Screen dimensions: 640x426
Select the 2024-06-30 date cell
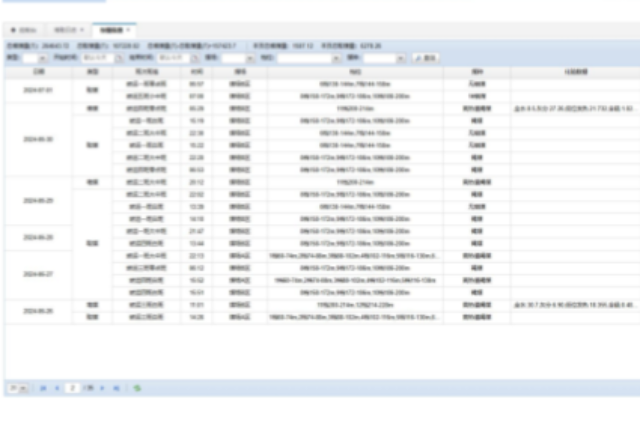click(x=37, y=139)
